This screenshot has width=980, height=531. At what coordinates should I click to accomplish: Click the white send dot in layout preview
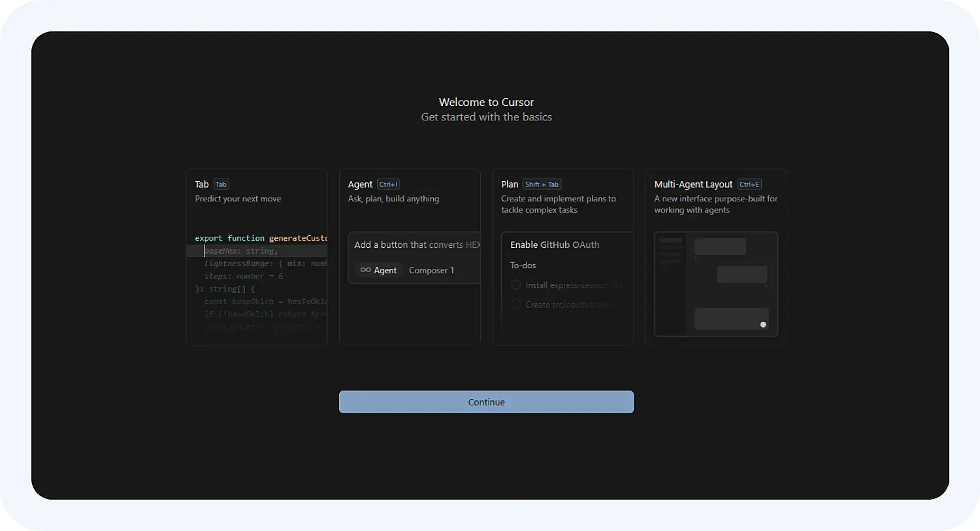pyautogui.click(x=762, y=324)
